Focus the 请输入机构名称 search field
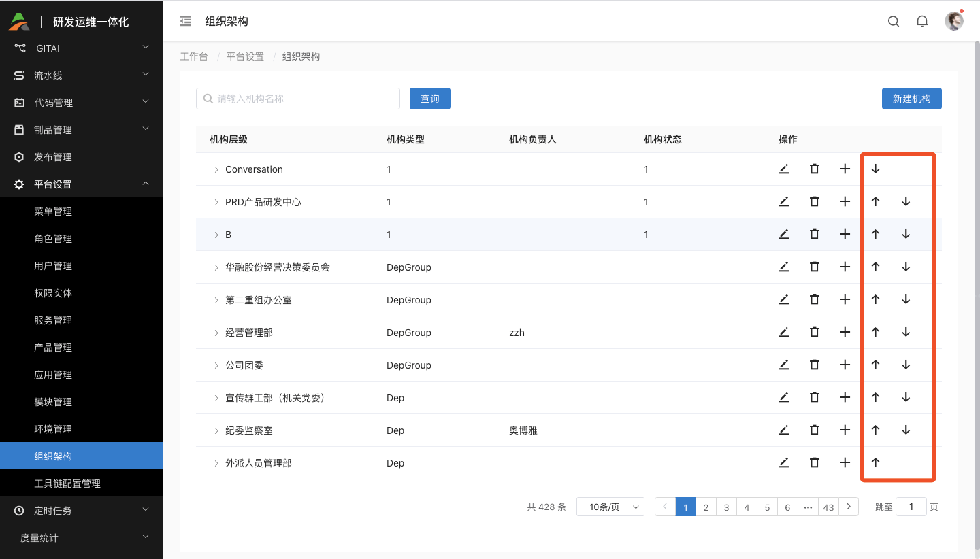The height and width of the screenshot is (559, 980). pos(298,99)
